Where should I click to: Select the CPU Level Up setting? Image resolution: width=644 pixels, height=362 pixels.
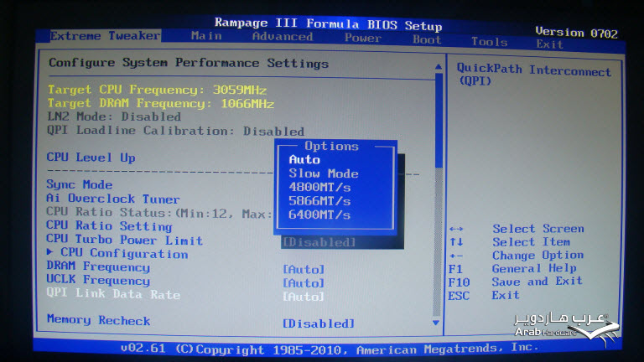coord(91,158)
